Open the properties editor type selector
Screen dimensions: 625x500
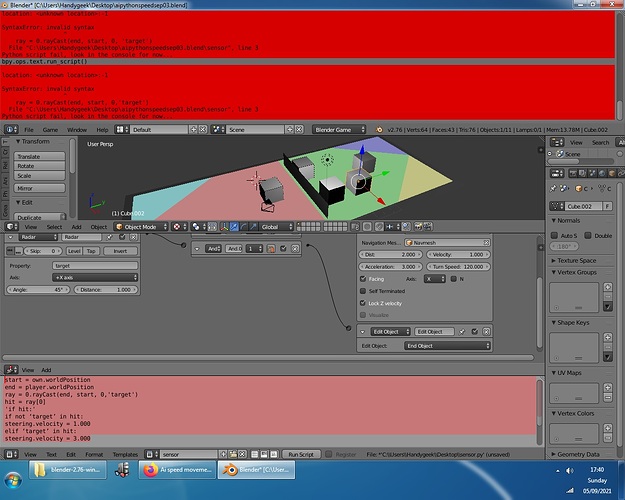(557, 173)
